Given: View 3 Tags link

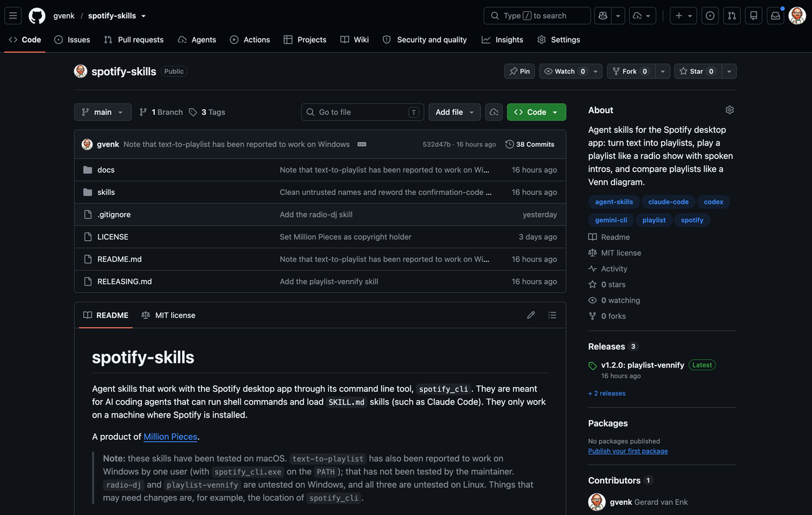Looking at the screenshot, I should tap(207, 112).
